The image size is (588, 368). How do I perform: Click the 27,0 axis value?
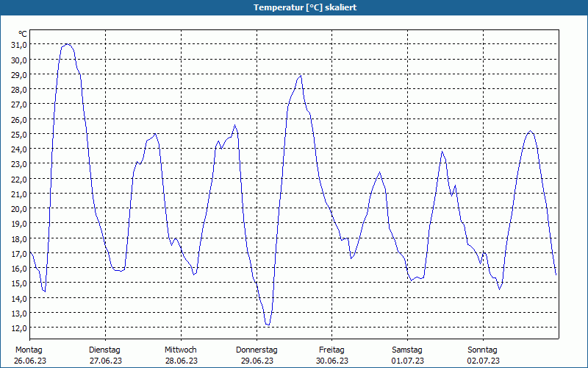[19, 105]
